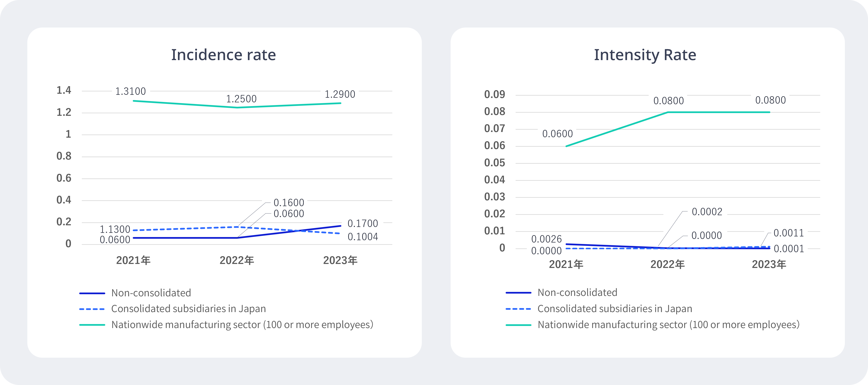Click the 0.0011 callout label
The image size is (868, 385).
788,233
